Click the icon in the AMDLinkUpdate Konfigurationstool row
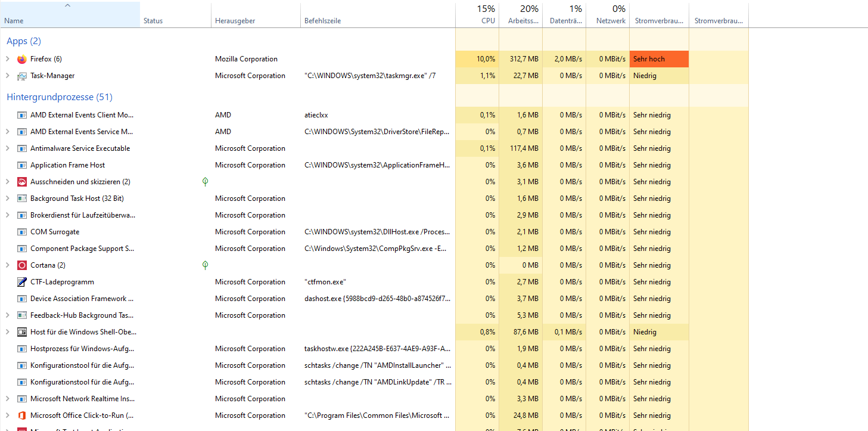868x431 pixels. pos(22,382)
